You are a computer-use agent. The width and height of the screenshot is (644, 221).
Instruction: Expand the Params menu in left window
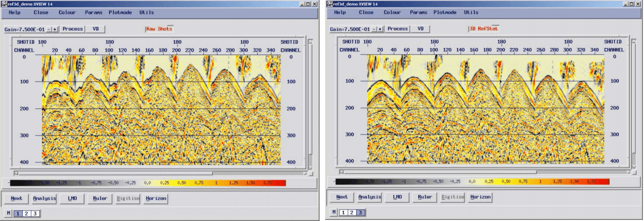[x=94, y=12]
